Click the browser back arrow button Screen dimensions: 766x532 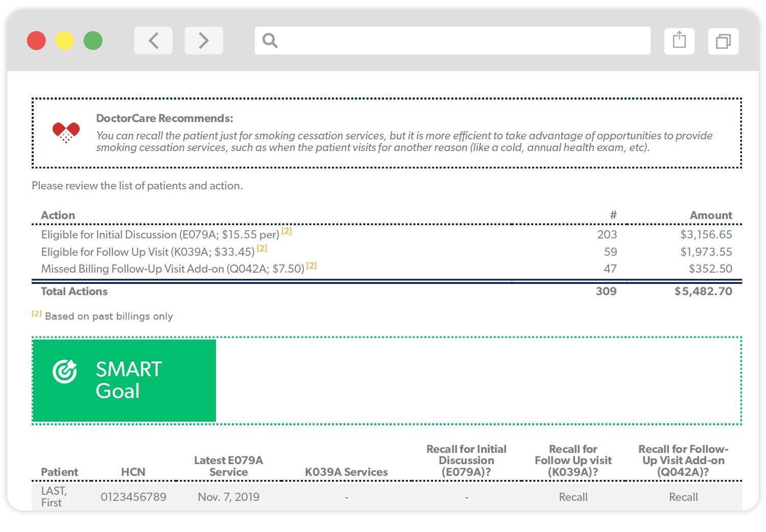[x=153, y=40]
